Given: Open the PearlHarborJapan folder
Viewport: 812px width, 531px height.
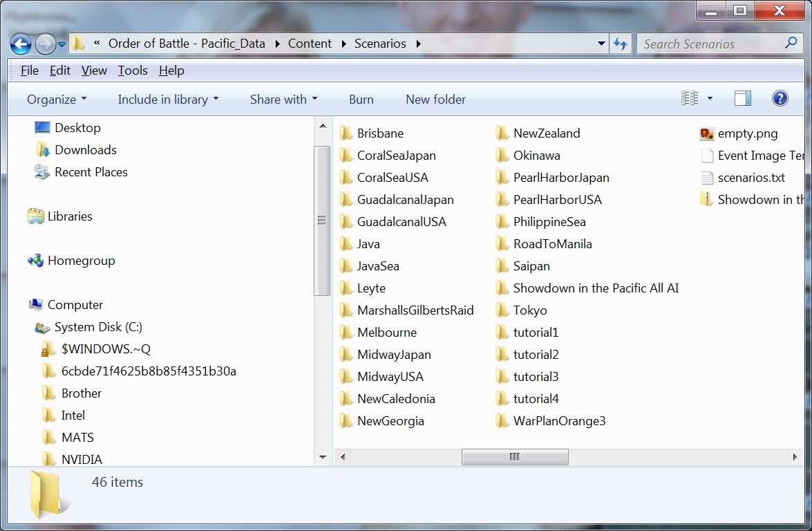Looking at the screenshot, I should pos(560,178).
